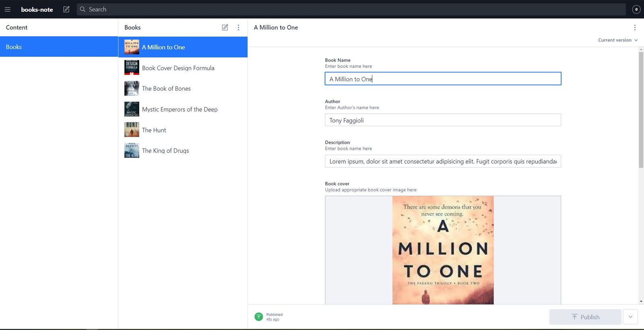
Task: Open the user avatar icon at top right
Action: coord(636,9)
